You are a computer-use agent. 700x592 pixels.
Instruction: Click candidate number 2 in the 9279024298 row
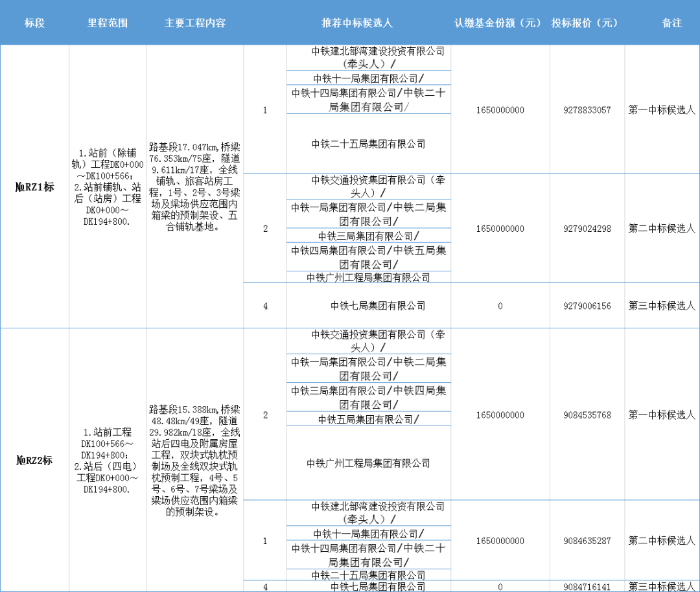coord(265,229)
